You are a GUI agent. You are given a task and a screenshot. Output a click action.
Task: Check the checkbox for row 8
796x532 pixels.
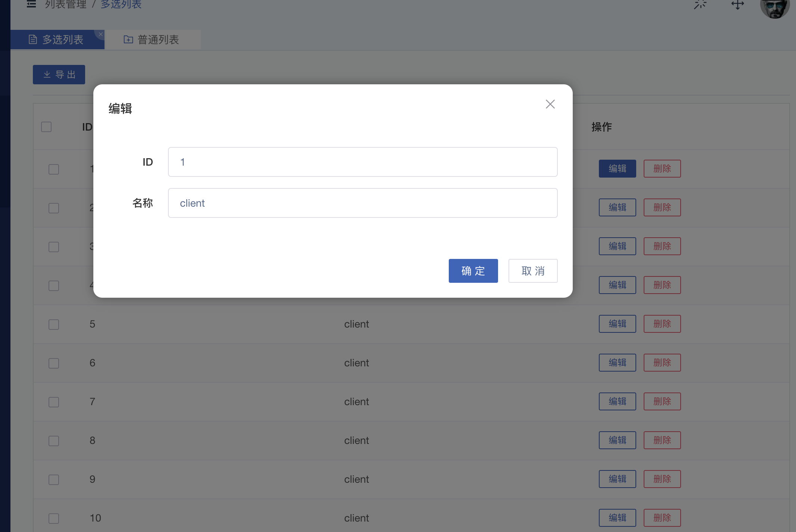54,441
